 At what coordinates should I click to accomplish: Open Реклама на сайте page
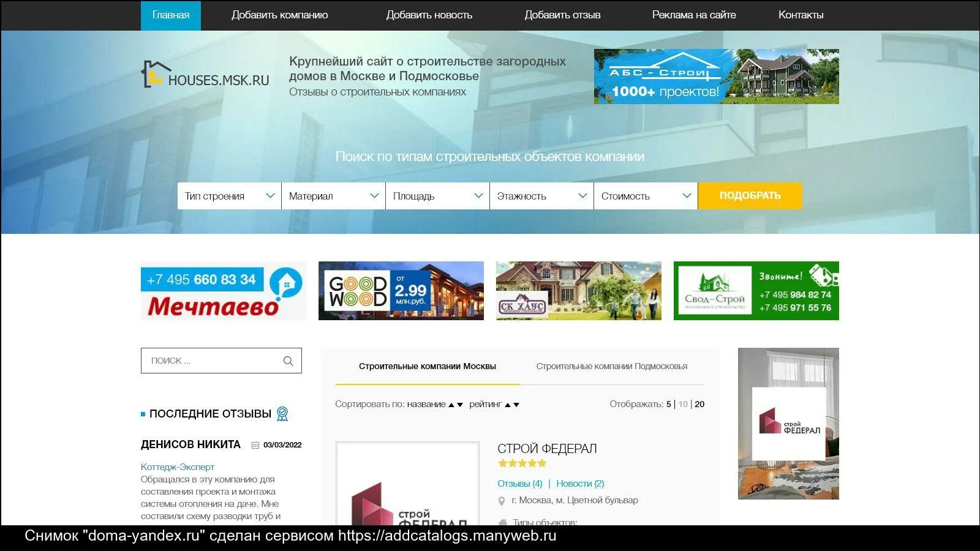click(x=694, y=15)
